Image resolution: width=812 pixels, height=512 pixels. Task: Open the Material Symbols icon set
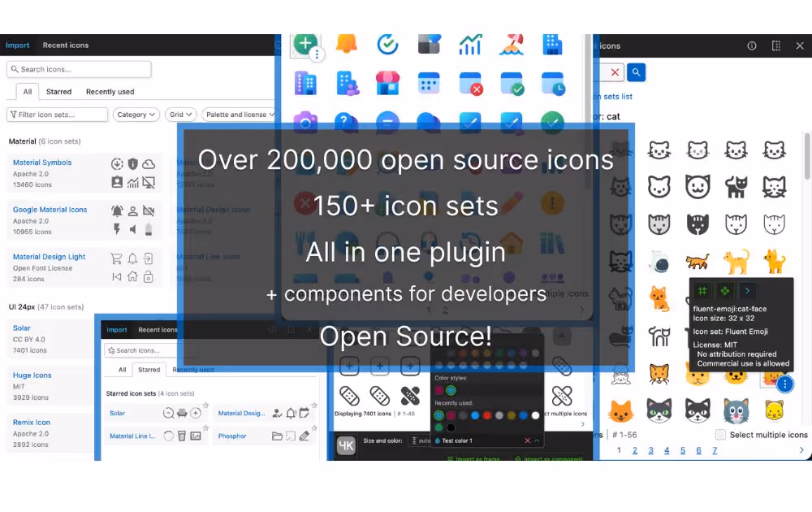42,163
